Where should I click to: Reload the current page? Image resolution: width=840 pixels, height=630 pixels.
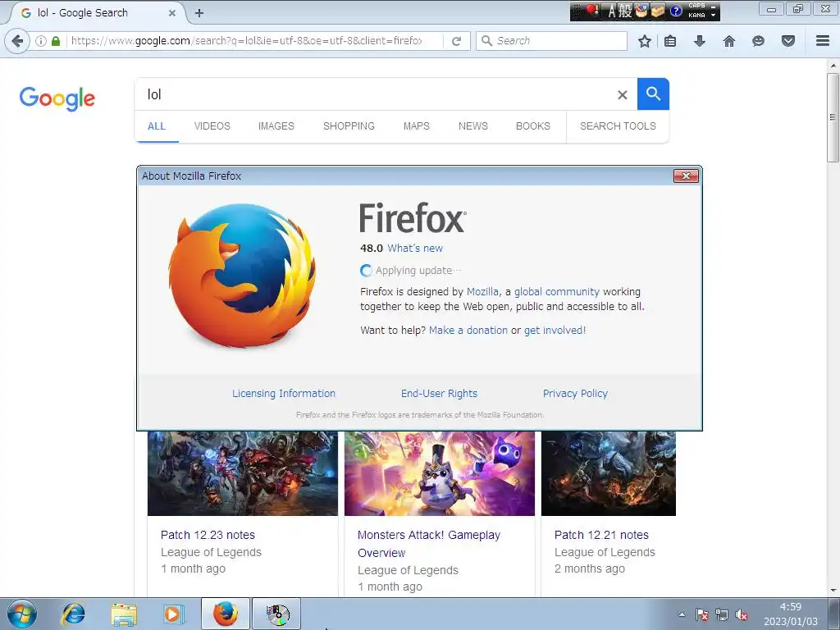pyautogui.click(x=456, y=41)
